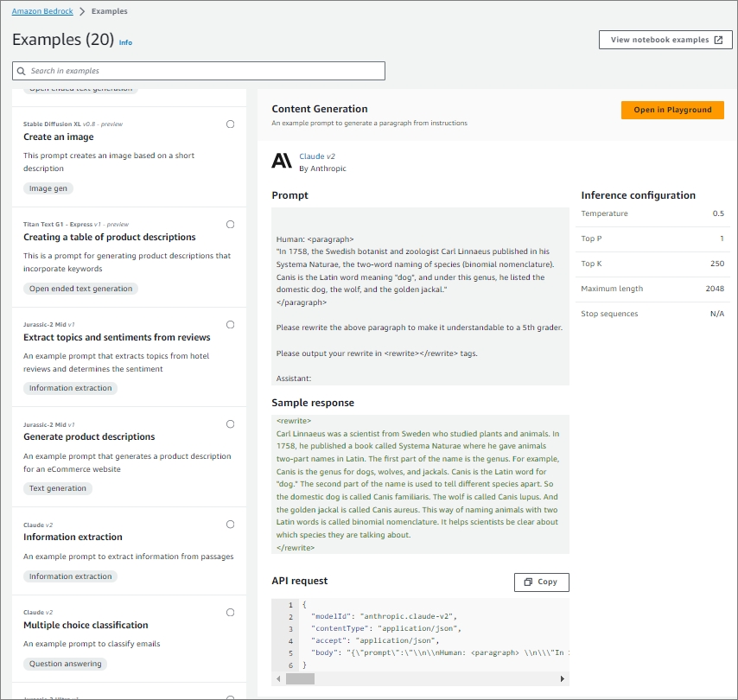
Task: Select Generate product descriptions radio button
Action: click(x=230, y=424)
